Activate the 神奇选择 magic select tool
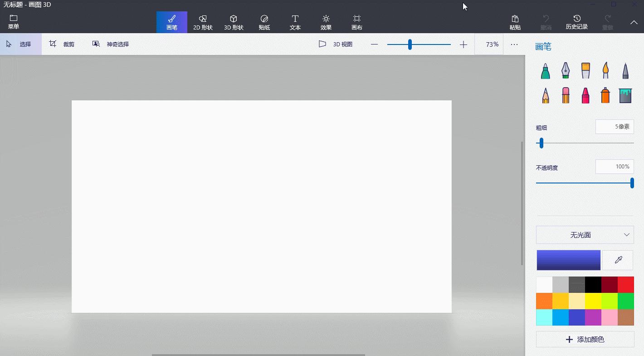The image size is (644, 356). click(x=111, y=44)
